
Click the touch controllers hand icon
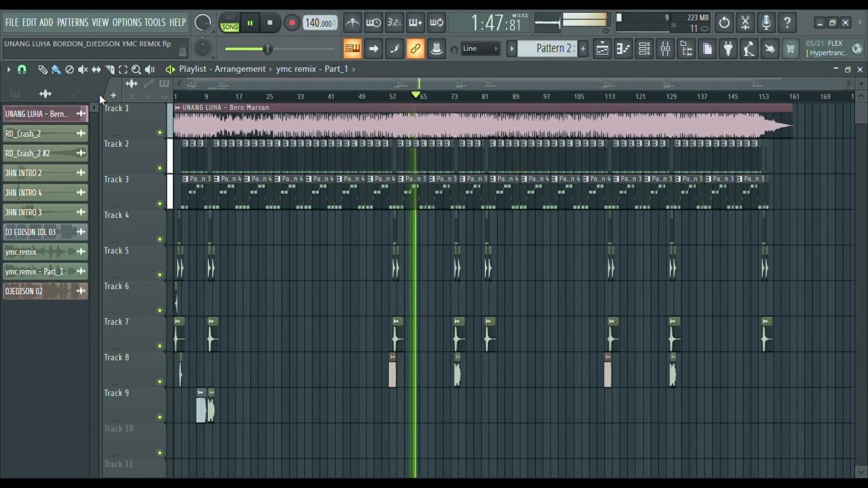770,49
